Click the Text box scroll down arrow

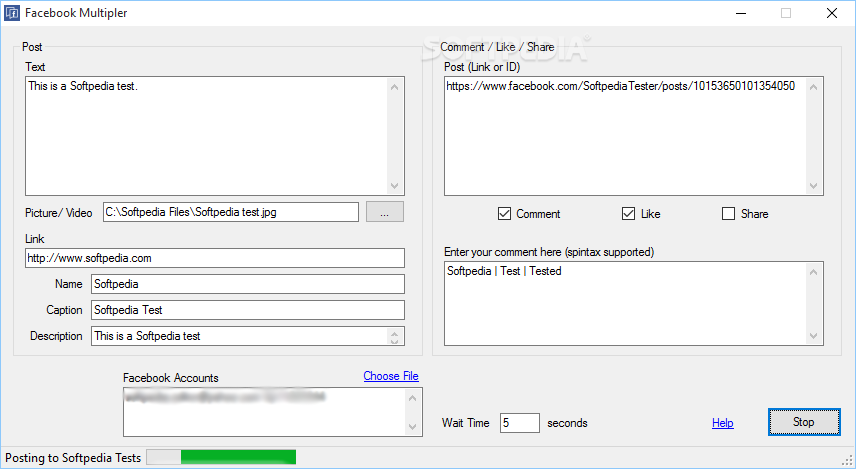[395, 186]
